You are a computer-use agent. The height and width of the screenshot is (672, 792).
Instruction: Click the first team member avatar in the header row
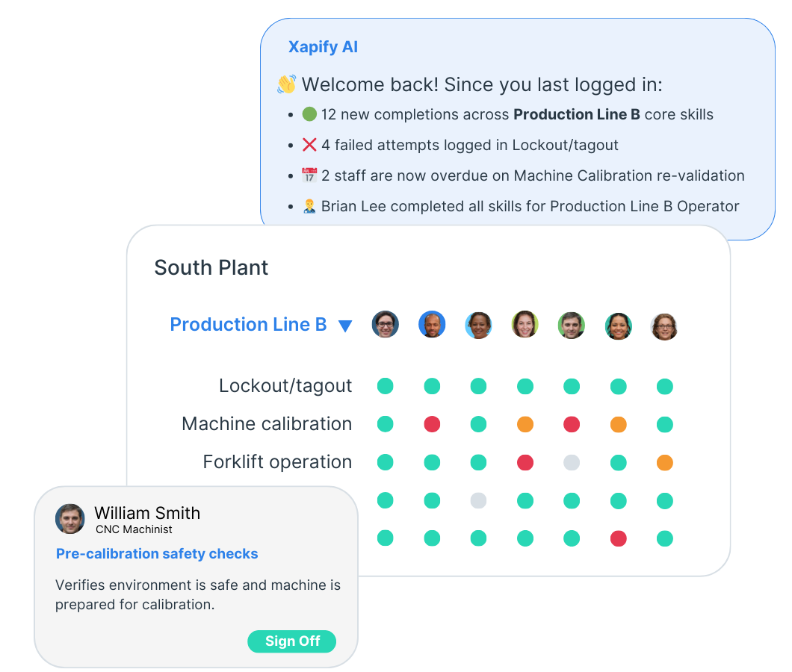click(x=386, y=325)
